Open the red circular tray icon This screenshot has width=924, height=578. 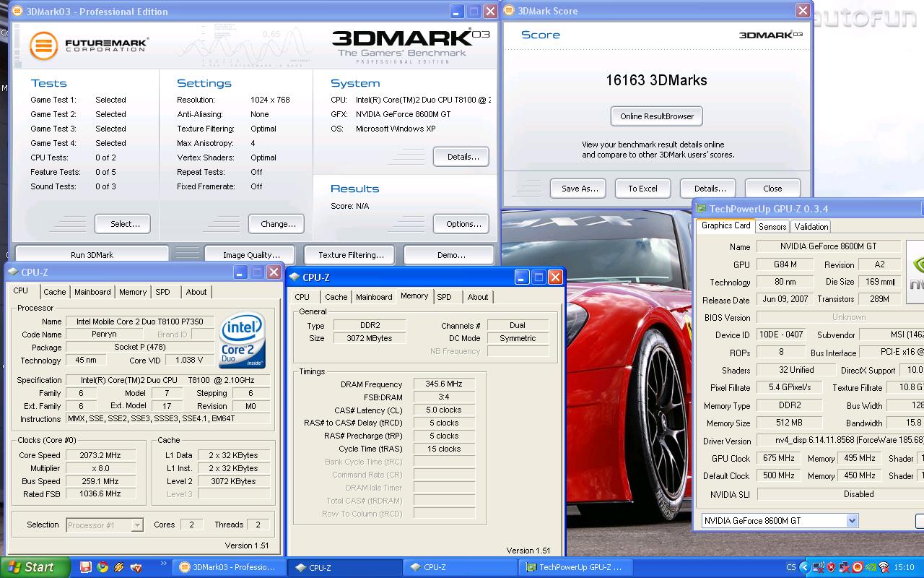click(x=858, y=567)
